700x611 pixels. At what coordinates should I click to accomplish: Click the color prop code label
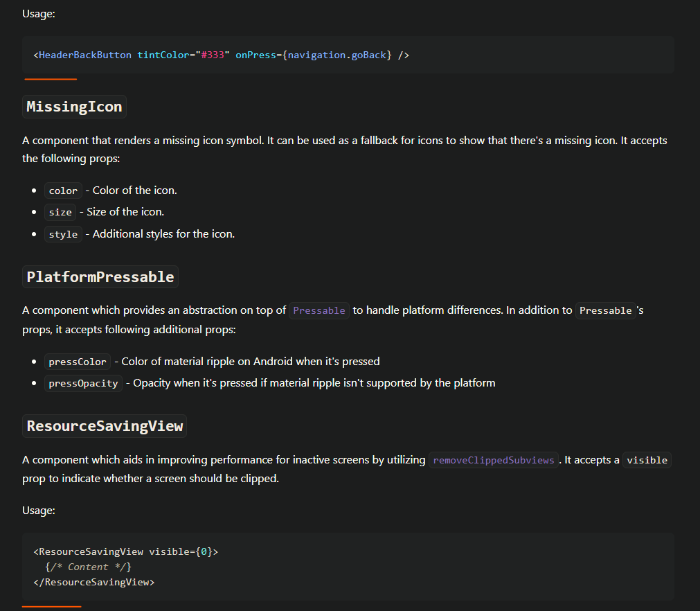point(64,191)
